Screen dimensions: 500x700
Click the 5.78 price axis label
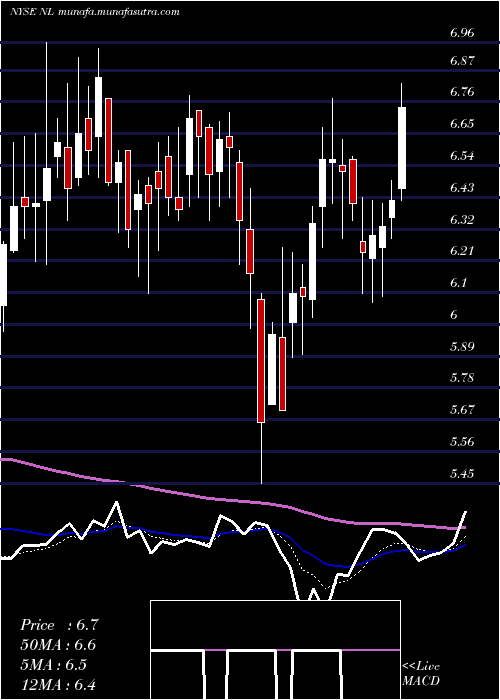pos(462,378)
